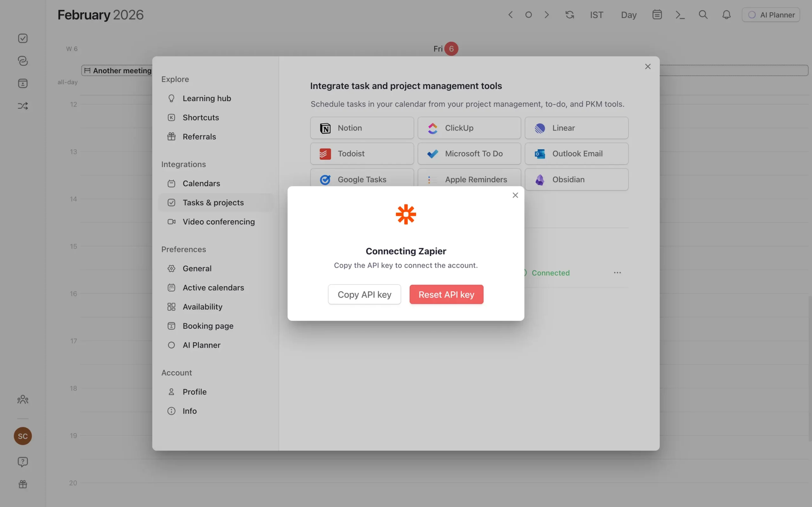Image resolution: width=812 pixels, height=507 pixels.
Task: Open the gift referral icon in sidebar
Action: coord(22,484)
